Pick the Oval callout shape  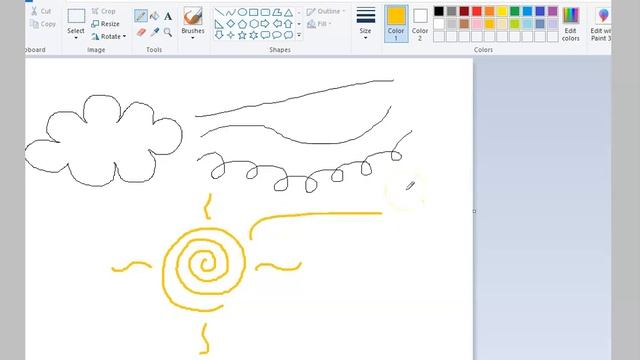tap(277, 35)
